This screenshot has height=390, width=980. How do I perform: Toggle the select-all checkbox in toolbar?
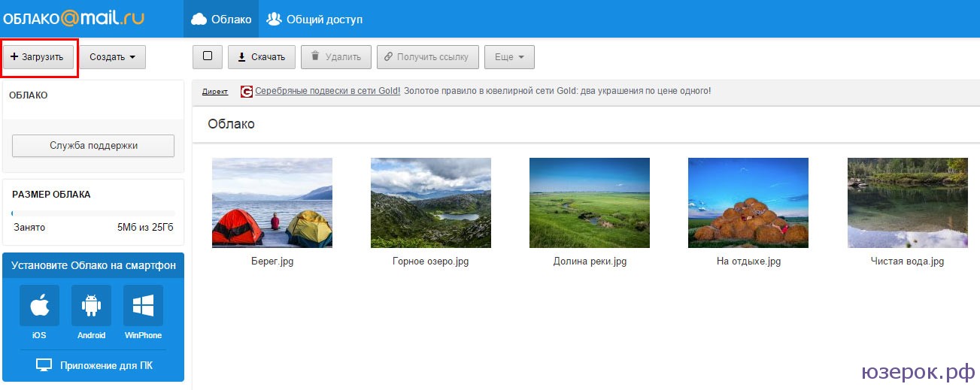(x=208, y=56)
